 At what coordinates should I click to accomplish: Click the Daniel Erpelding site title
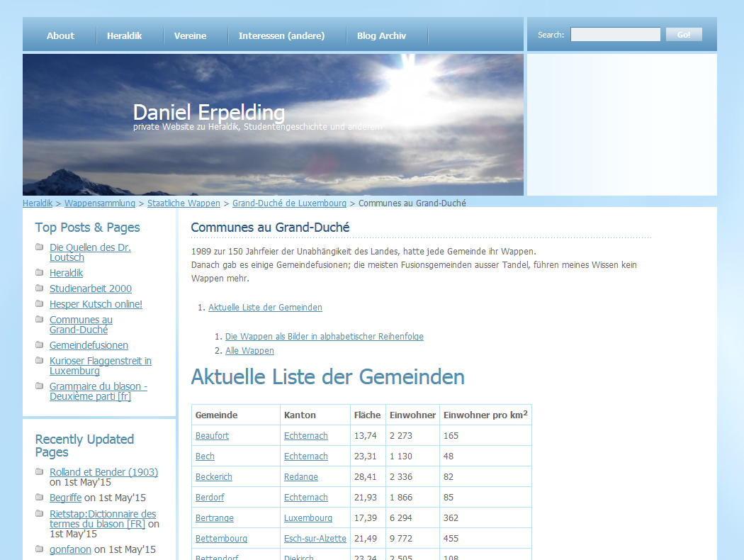(x=209, y=113)
